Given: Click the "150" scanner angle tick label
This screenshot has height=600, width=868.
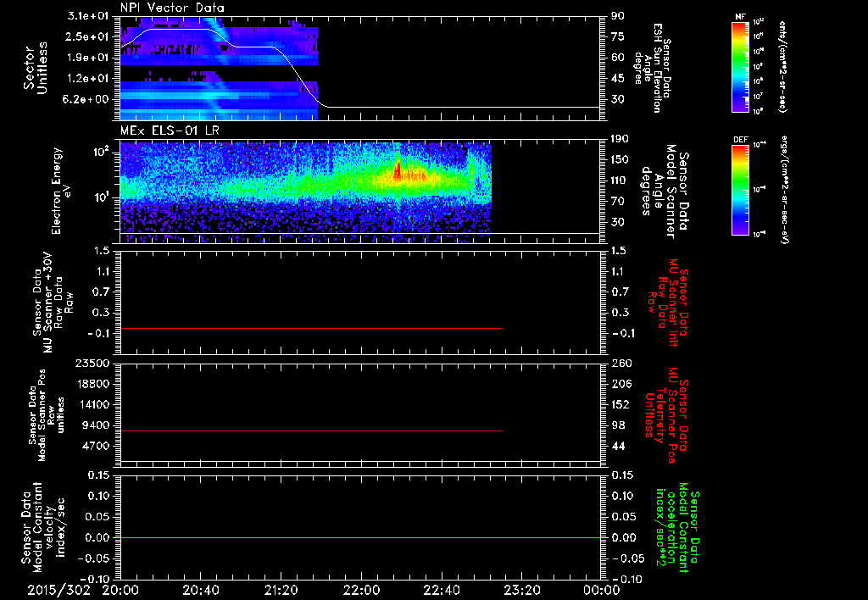Looking at the screenshot, I should pos(620,159).
